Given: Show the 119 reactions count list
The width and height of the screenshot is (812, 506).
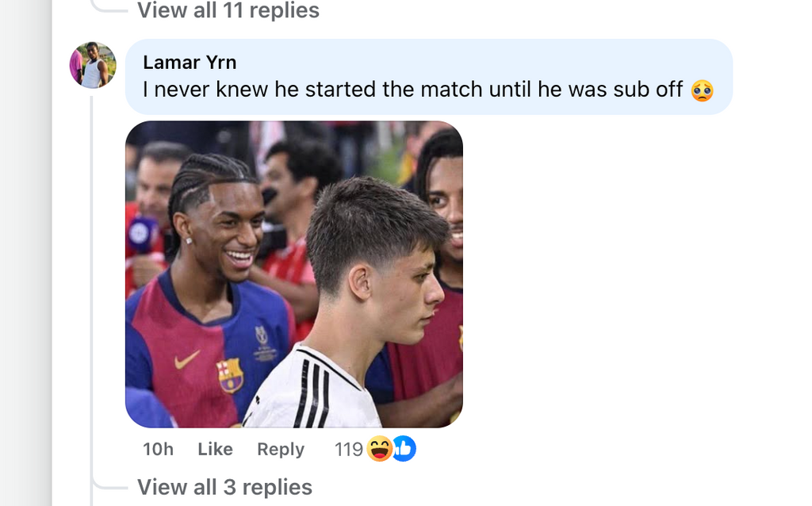Looking at the screenshot, I should (348, 450).
